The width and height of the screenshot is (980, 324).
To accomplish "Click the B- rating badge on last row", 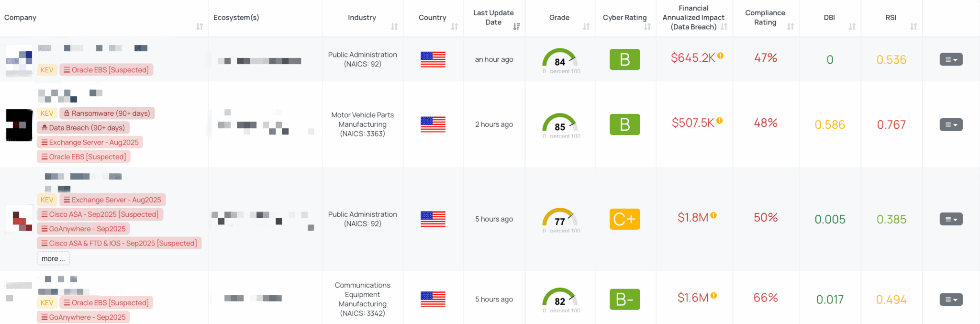I will pyautogui.click(x=624, y=299).
